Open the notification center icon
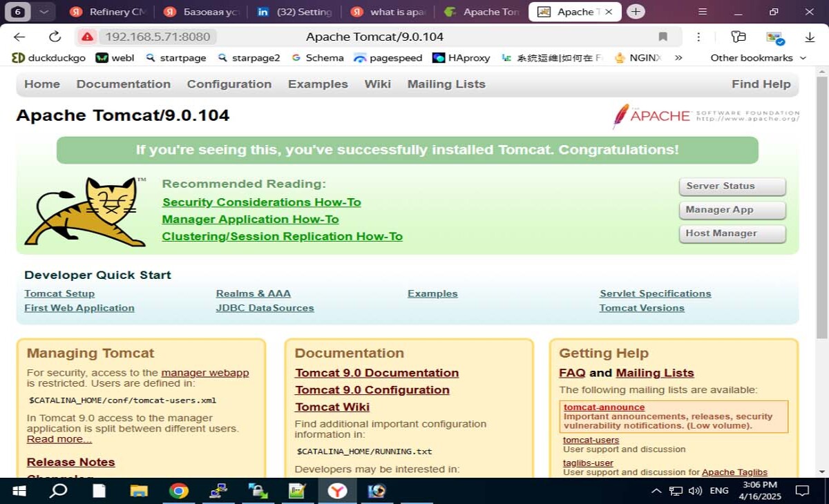The width and height of the screenshot is (829, 504). [802, 491]
